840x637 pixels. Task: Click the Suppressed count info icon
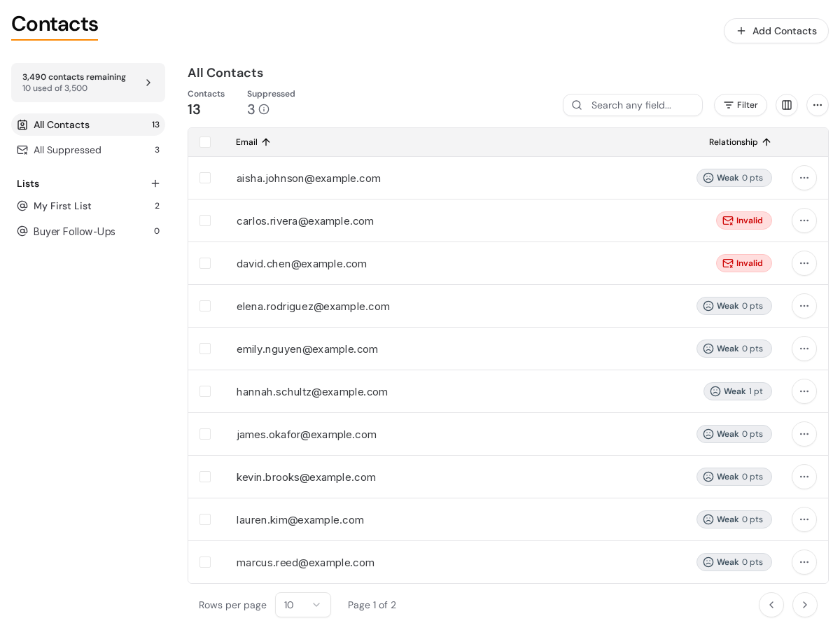(x=264, y=109)
